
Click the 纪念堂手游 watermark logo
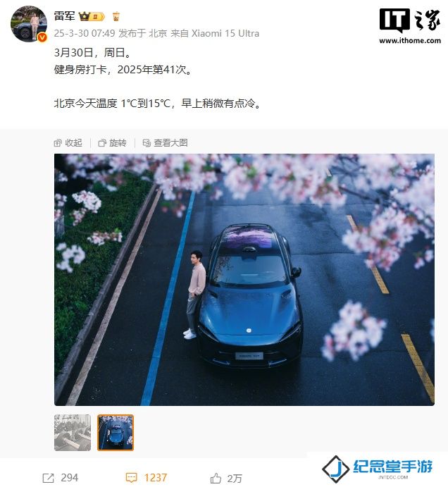coord(378,468)
